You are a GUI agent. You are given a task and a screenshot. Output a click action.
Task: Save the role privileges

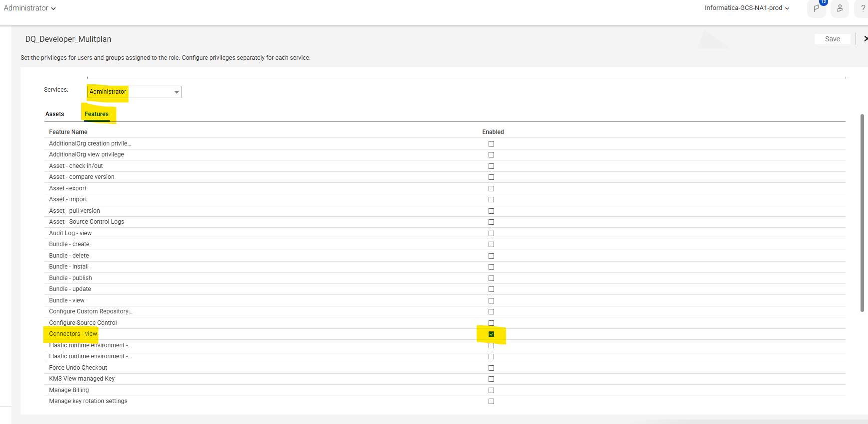(832, 39)
